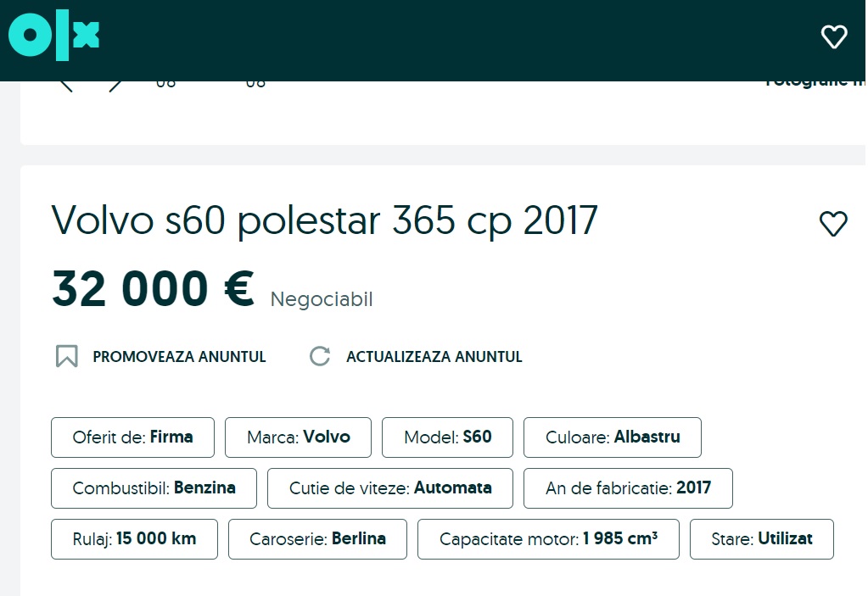The image size is (868, 596).
Task: Click the Promoveaza anuntul action
Action: pos(179,357)
